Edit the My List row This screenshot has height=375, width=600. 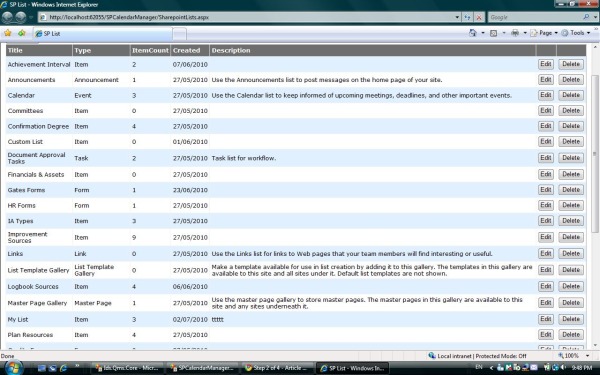[546, 319]
